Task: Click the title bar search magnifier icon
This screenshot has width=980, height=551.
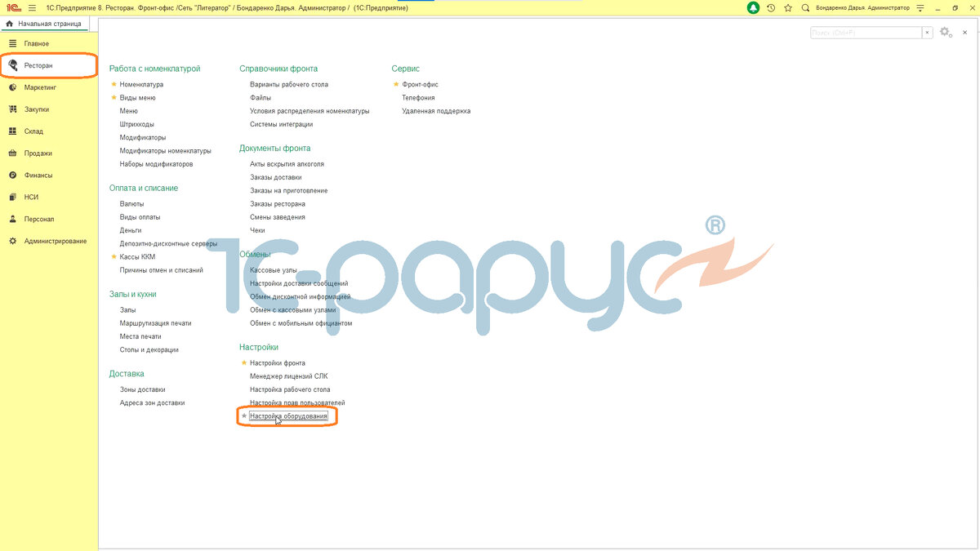Action: [806, 7]
